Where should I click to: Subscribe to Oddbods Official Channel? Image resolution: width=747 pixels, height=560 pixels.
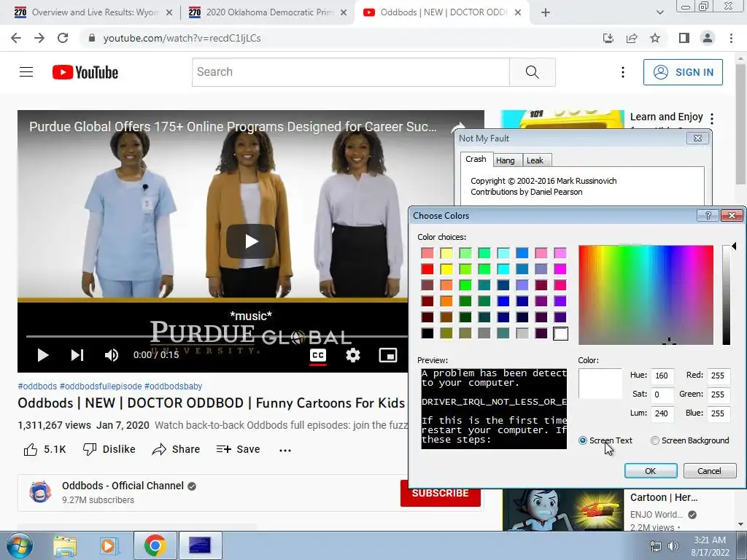coord(440,494)
